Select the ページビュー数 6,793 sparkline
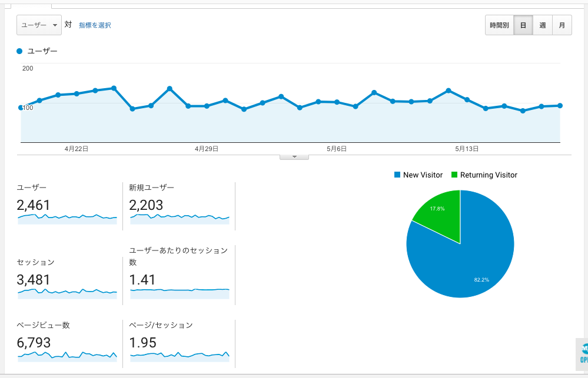Screen dimensions: 588x378 coord(67,355)
